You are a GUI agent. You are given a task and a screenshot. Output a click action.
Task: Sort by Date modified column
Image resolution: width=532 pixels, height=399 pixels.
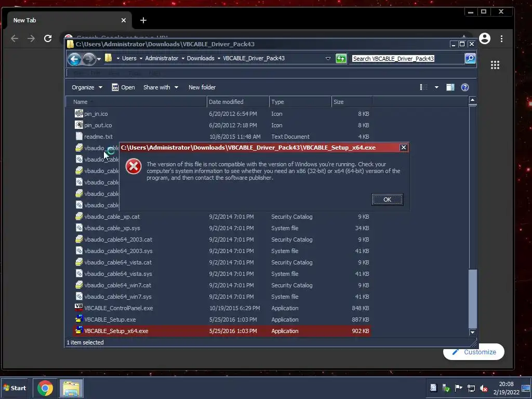(x=237, y=102)
